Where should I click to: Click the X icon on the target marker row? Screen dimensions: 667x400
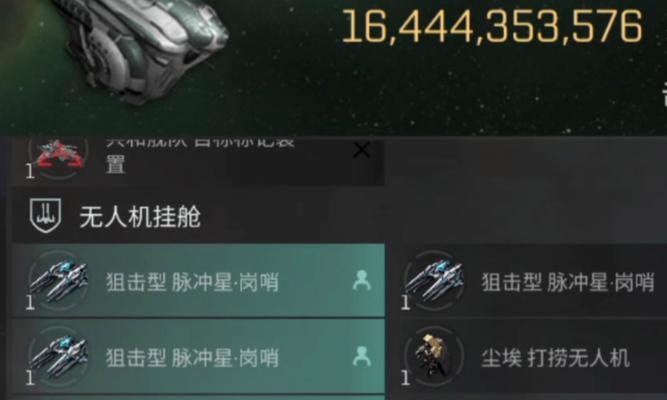[x=361, y=150]
